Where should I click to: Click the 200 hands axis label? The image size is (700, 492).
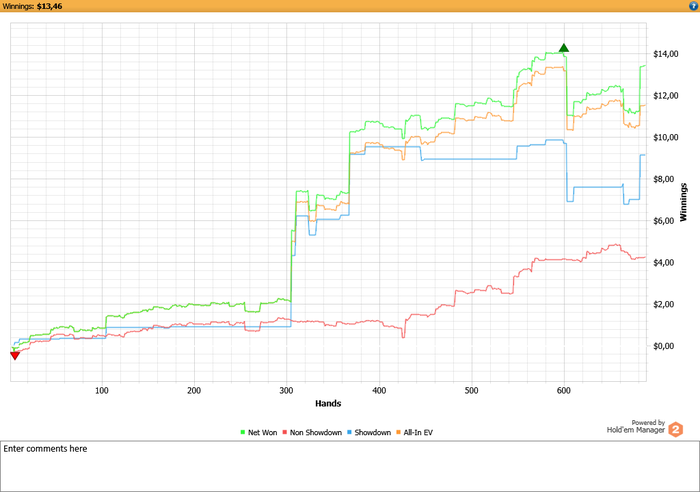tap(194, 391)
